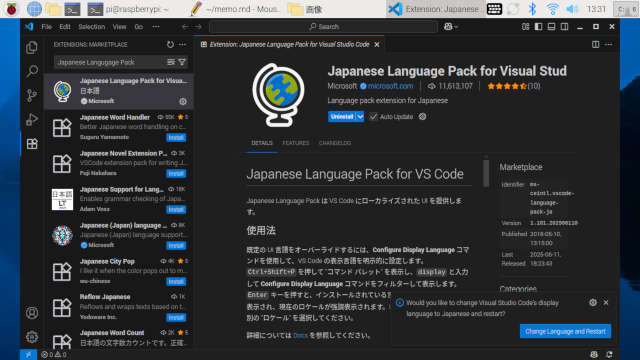Screen dimensions: 640x360
Task: Open the Copilot chat icon in title bar
Action: 448,27
